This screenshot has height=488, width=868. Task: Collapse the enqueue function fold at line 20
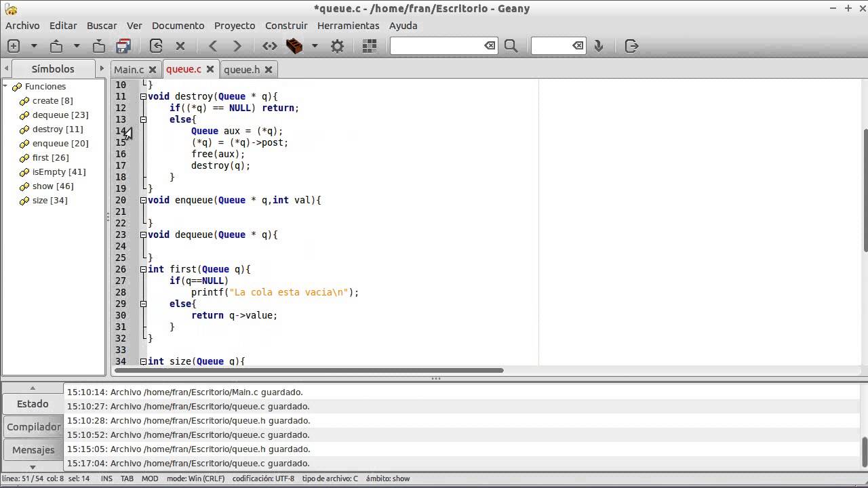(143, 200)
